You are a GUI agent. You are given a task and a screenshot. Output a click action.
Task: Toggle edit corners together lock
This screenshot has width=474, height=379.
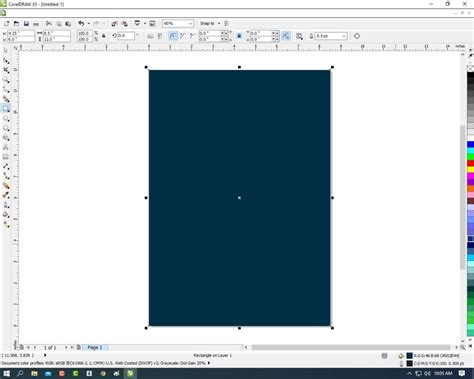click(x=239, y=36)
